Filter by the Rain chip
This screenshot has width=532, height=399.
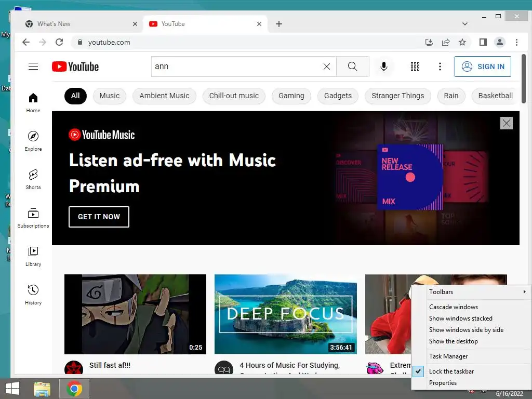451,96
